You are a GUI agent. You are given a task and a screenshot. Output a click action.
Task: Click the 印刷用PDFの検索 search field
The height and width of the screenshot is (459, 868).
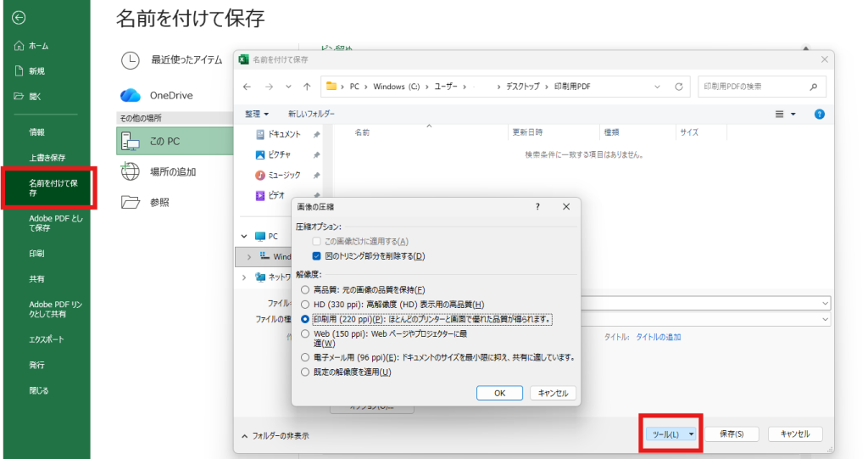click(x=762, y=87)
